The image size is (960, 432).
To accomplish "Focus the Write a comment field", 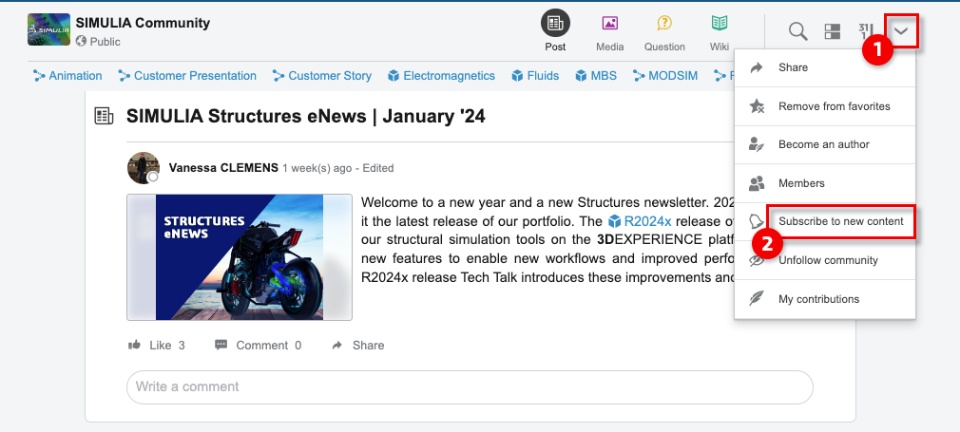I will click(x=470, y=387).
